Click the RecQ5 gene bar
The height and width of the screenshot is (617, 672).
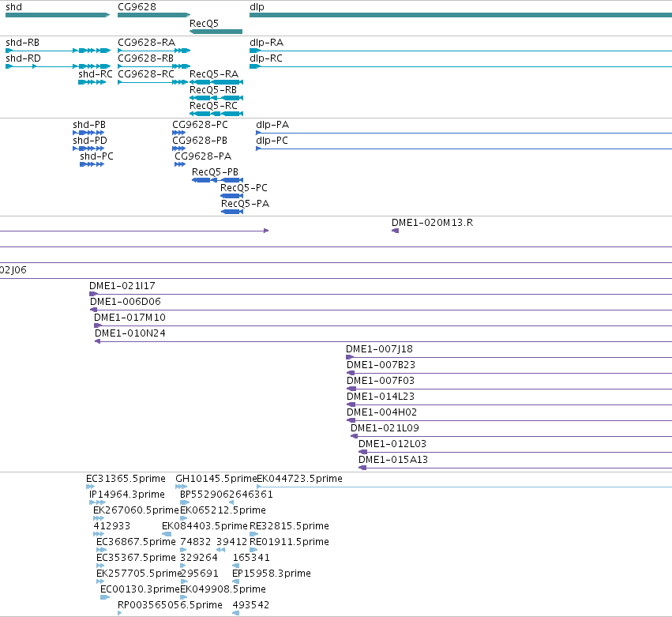coord(216,32)
